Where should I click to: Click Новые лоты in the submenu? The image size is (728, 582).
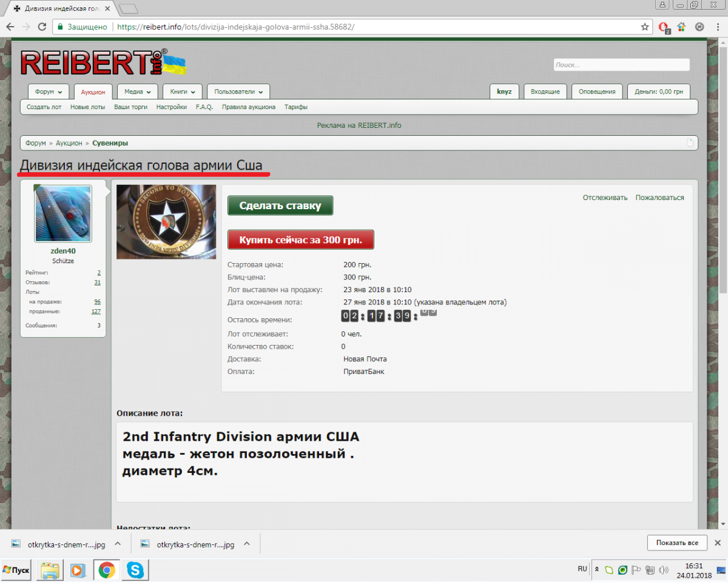(x=88, y=107)
